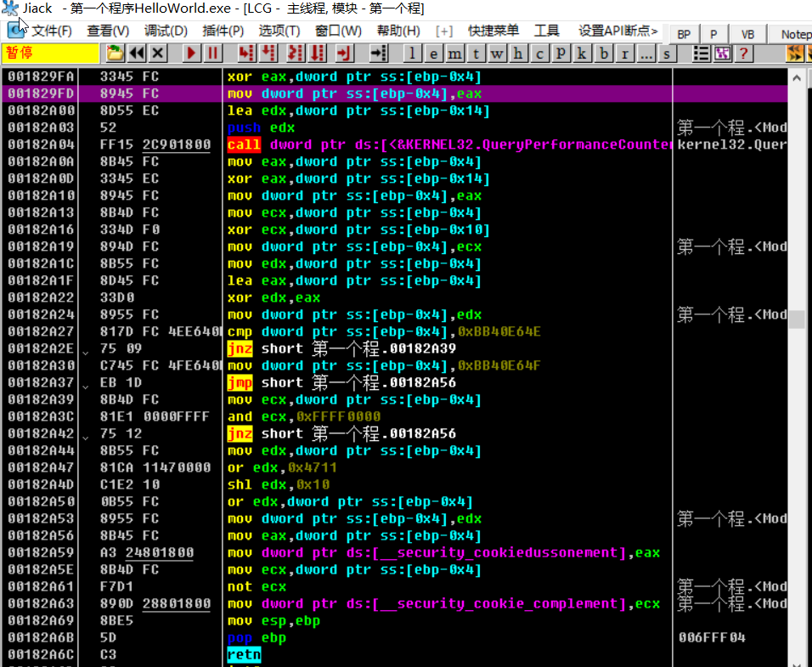Open Handles window with 'h' button

[518, 54]
